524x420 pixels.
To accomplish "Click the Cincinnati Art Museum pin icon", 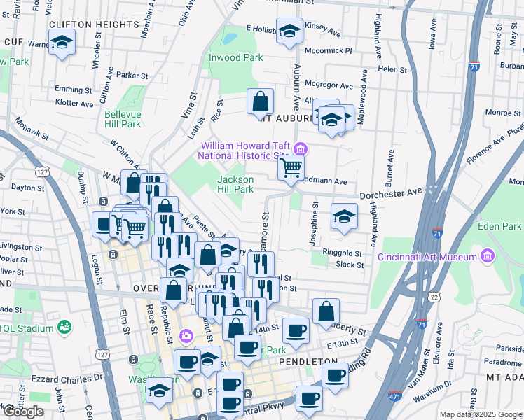I will click(488, 257).
